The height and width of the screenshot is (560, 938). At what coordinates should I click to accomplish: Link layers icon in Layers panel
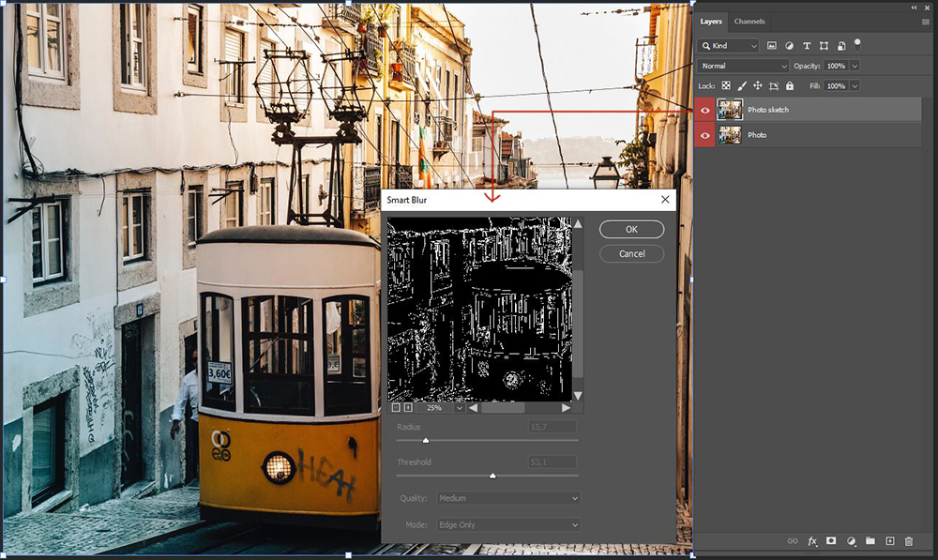coord(793,541)
